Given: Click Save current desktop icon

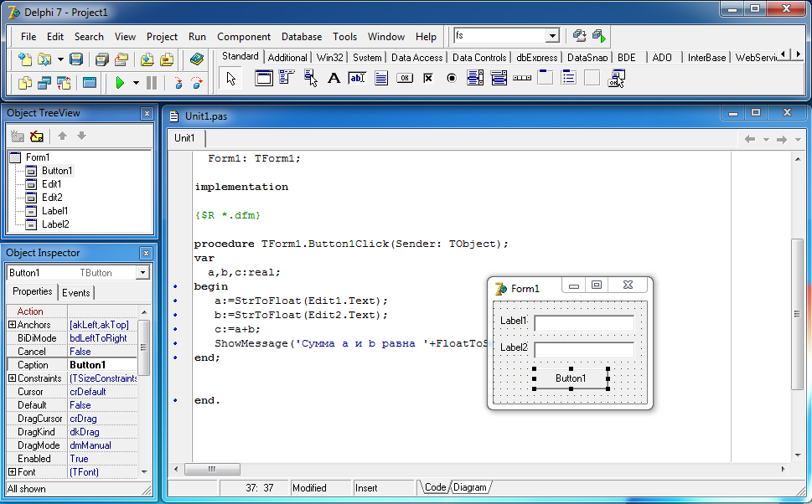Looking at the screenshot, I should [x=580, y=36].
